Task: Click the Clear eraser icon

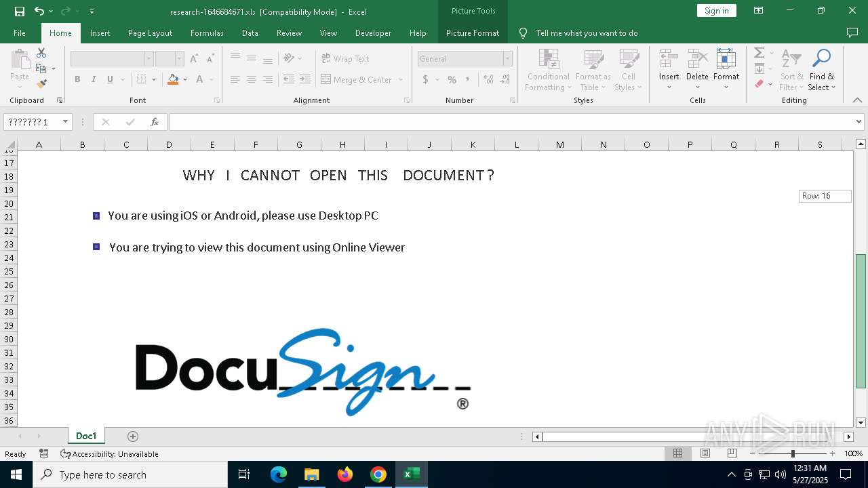Action: point(759,84)
